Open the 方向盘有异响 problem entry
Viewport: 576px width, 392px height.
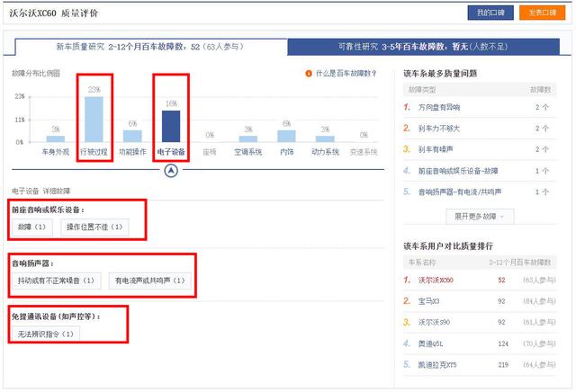pos(439,107)
